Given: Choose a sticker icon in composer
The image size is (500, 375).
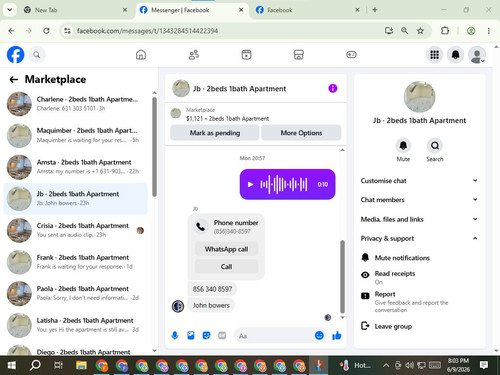Looking at the screenshot, I should click(206, 335).
